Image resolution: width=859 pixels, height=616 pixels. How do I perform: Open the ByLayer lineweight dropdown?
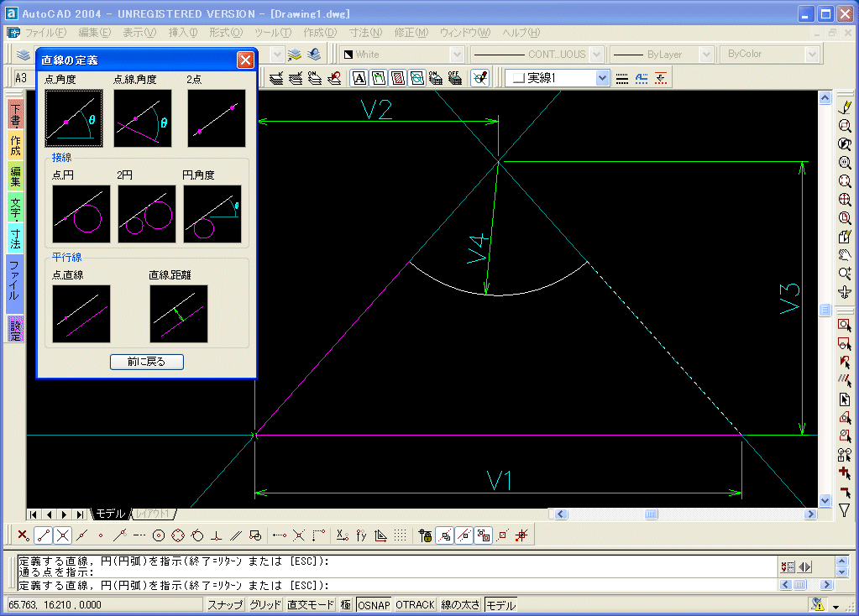(705, 55)
